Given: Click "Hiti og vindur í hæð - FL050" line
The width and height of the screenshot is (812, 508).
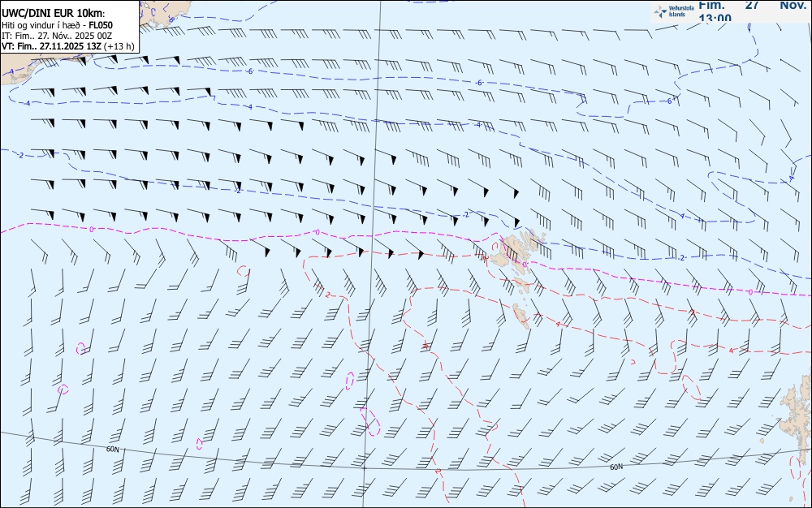Looking at the screenshot, I should pos(57,25).
